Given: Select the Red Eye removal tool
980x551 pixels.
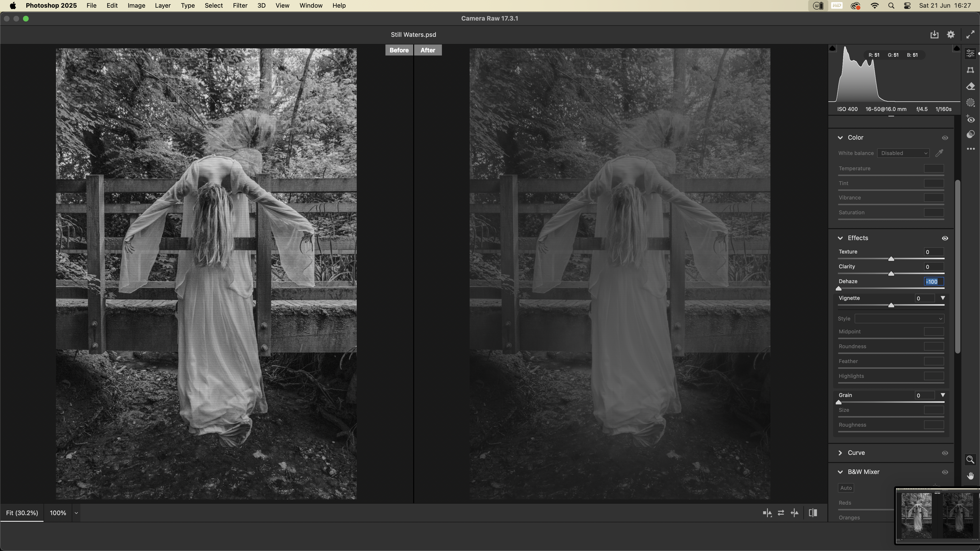Looking at the screenshot, I should (970, 119).
